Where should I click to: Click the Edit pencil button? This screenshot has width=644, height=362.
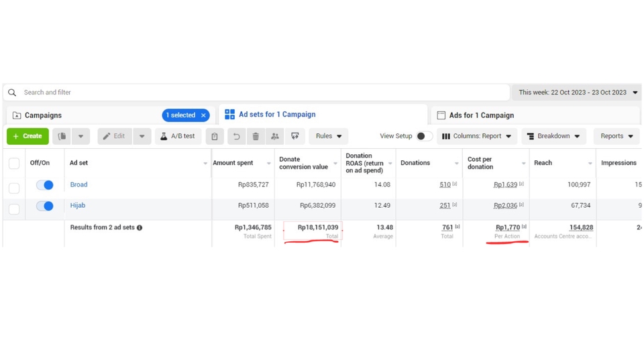click(115, 136)
